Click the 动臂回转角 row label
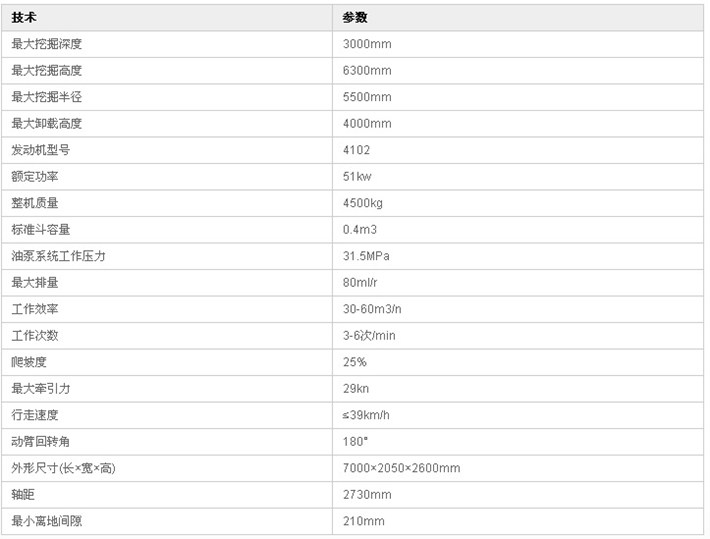Viewport: 710px width, 539px height. (41, 441)
